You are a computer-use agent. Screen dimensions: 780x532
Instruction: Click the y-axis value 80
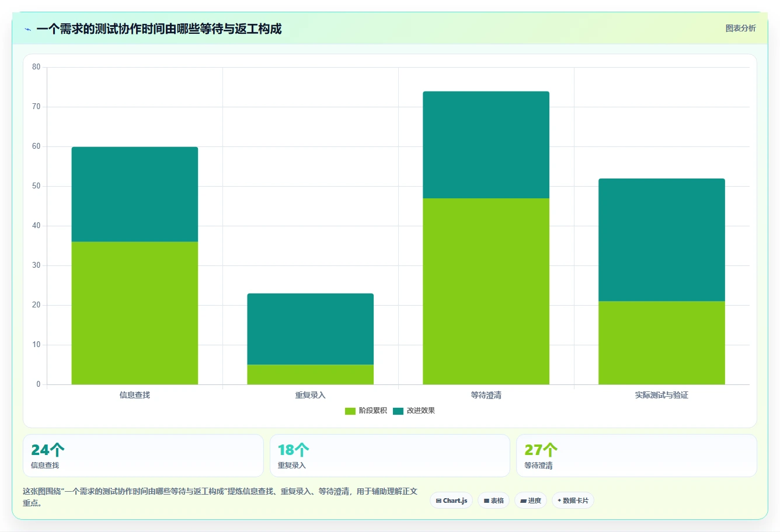[x=36, y=67]
